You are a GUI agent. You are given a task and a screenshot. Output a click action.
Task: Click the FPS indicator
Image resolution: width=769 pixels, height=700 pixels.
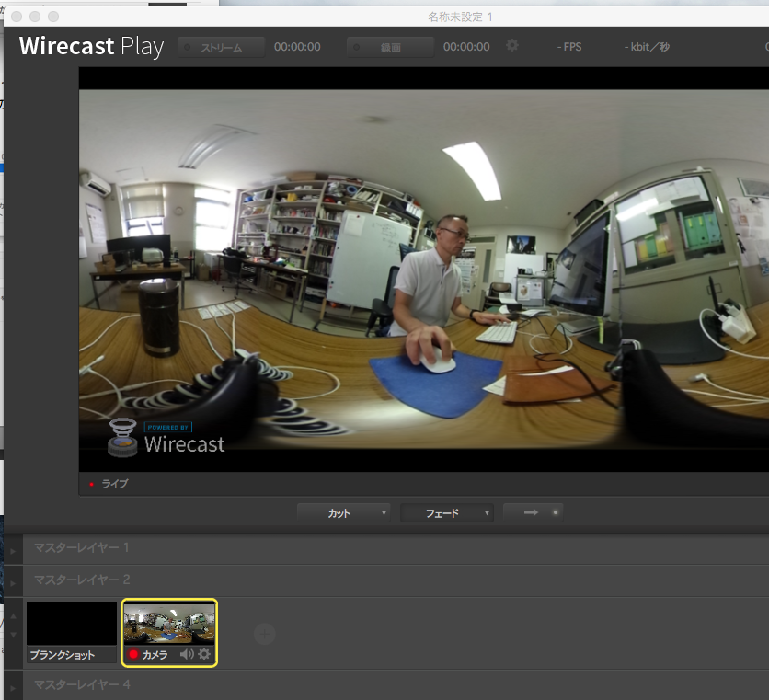(x=569, y=47)
